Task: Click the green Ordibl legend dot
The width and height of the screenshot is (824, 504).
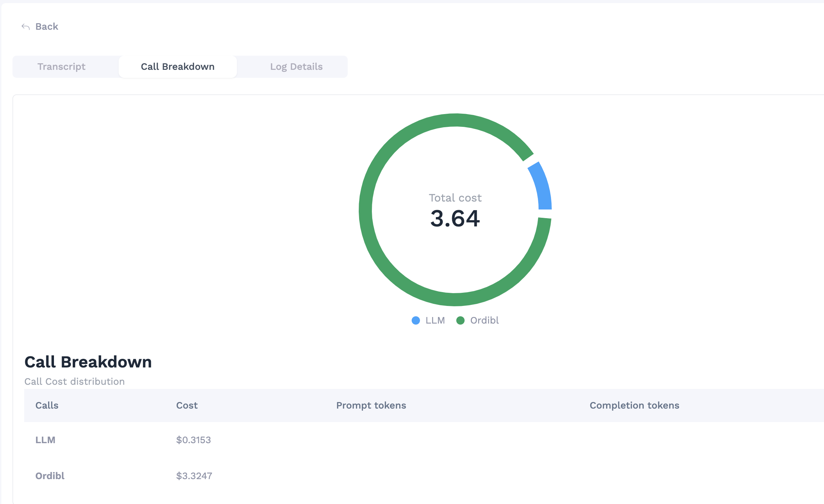Action: pyautogui.click(x=460, y=320)
